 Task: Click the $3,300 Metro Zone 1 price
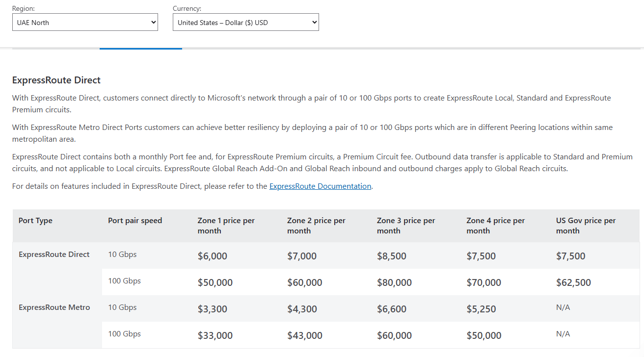pos(213,309)
